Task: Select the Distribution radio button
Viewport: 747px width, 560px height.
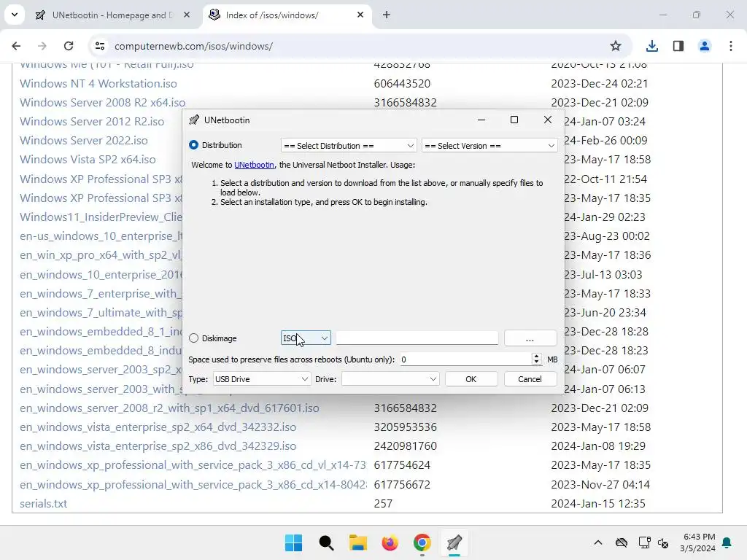Action: (193, 145)
